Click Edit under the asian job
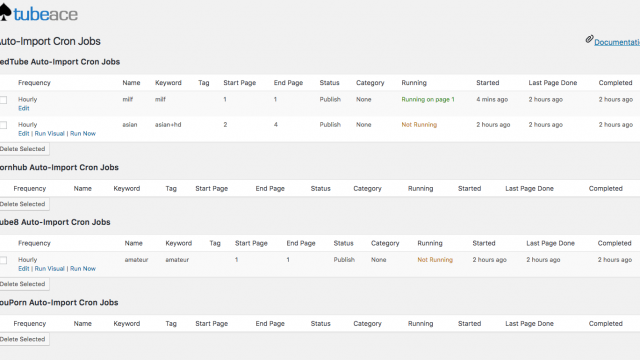Screen dimensions: 640x360 click(24, 133)
